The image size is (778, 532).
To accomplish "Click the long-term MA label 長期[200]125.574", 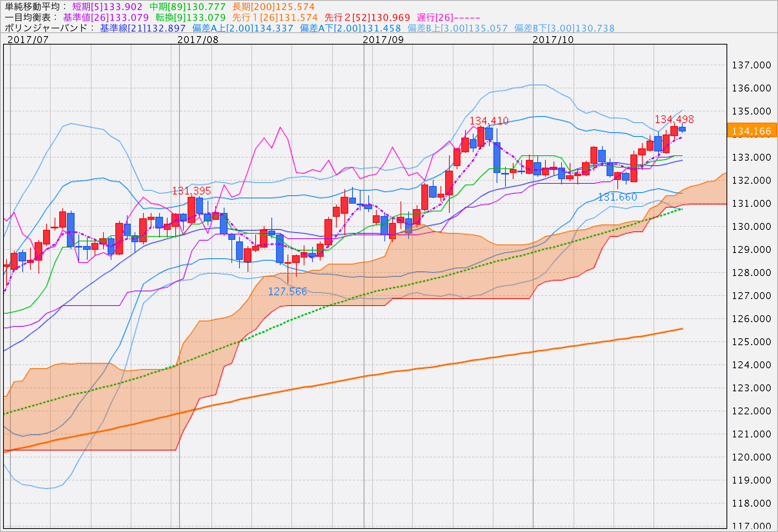I will click(273, 7).
